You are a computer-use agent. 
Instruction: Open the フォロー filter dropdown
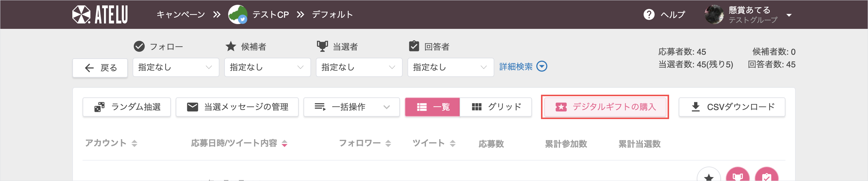tap(176, 67)
